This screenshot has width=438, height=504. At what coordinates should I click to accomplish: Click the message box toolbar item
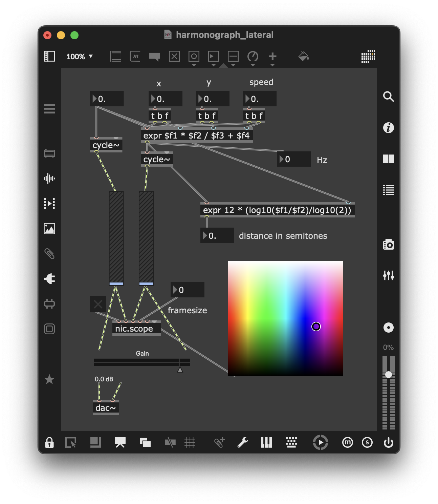pos(135,56)
